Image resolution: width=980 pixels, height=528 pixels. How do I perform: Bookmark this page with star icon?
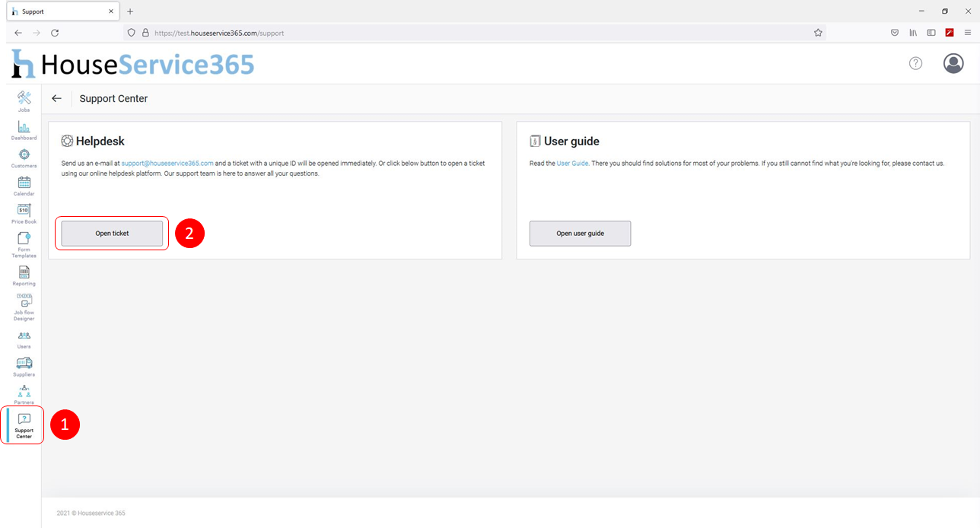[x=818, y=33]
